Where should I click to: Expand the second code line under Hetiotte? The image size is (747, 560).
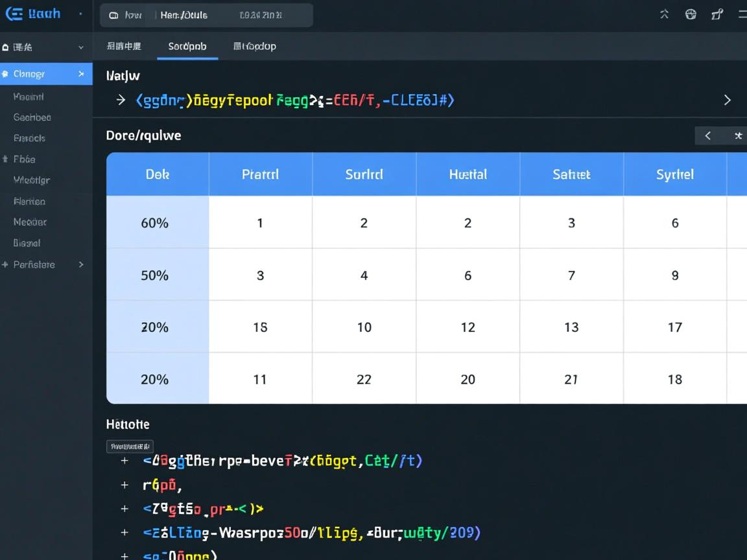point(124,485)
